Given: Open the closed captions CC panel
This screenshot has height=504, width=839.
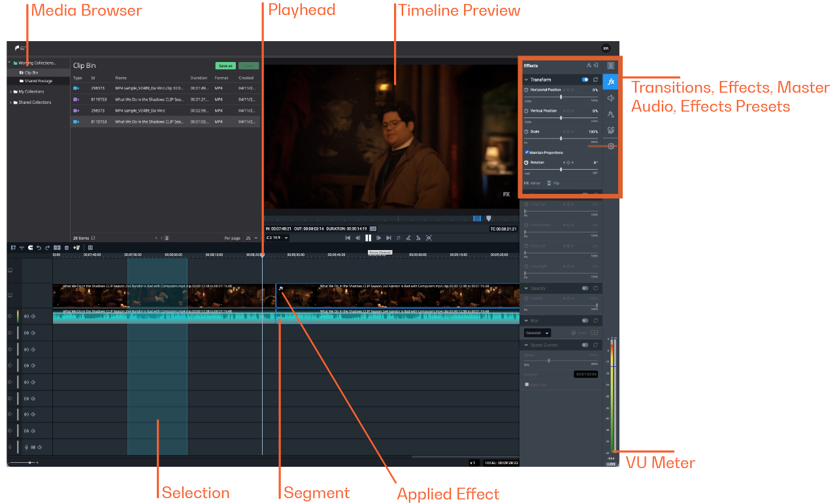Looking at the screenshot, I should (x=611, y=131).
